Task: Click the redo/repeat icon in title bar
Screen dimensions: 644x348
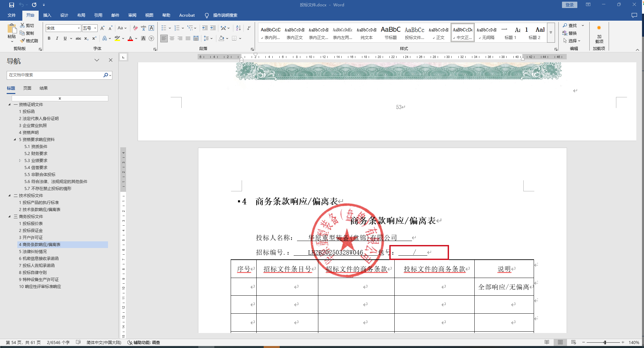Action: pos(34,5)
